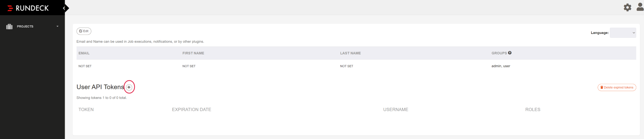Click the "admin, user" groups value
644x139 pixels.
pos(501,66)
